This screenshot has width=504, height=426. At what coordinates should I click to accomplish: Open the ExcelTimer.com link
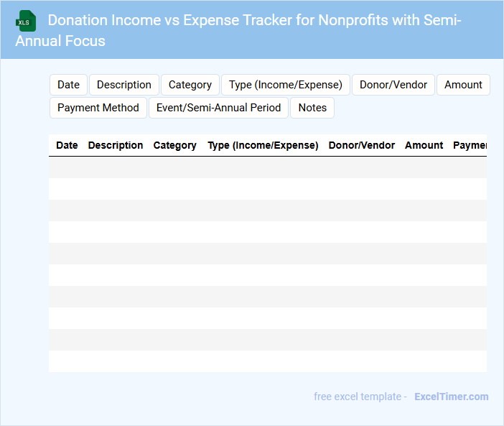(451, 397)
